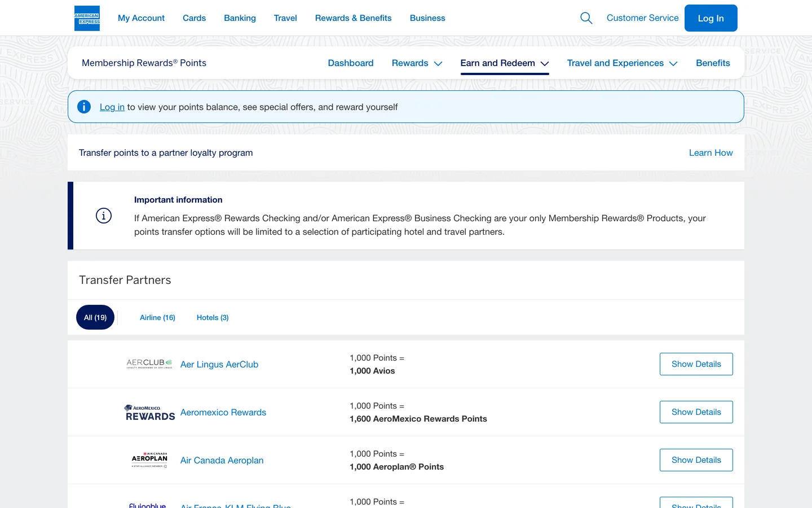Go to the Dashboard tab
This screenshot has width=812, height=508.
pyautogui.click(x=351, y=63)
